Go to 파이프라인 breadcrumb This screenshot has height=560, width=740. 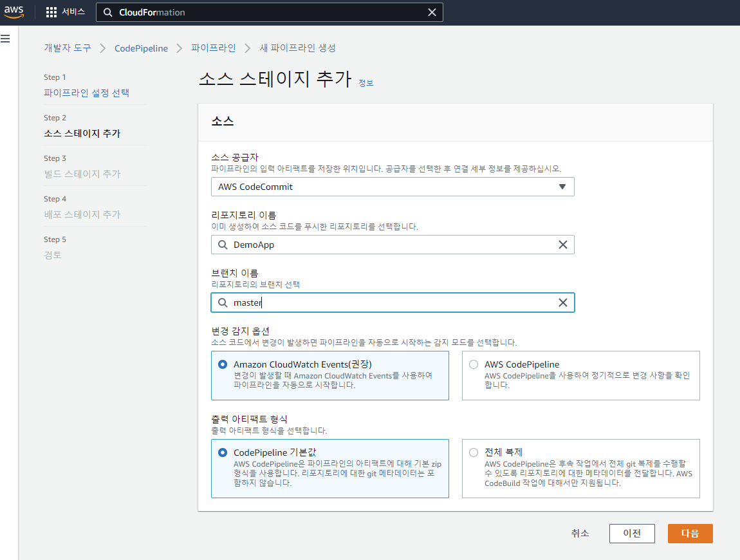point(214,48)
